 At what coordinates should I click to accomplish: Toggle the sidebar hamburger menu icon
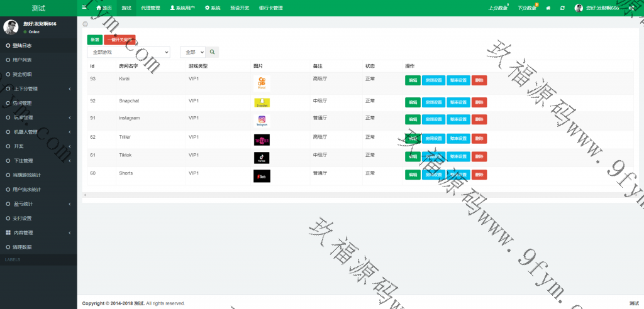[84, 7]
